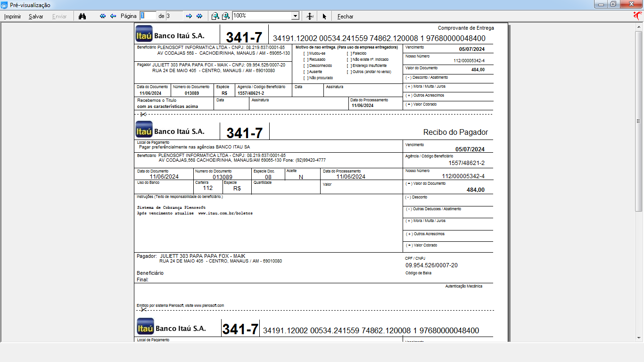Click the Recibo do Pagador heading
This screenshot has height=362, width=644.
pyautogui.click(x=455, y=132)
